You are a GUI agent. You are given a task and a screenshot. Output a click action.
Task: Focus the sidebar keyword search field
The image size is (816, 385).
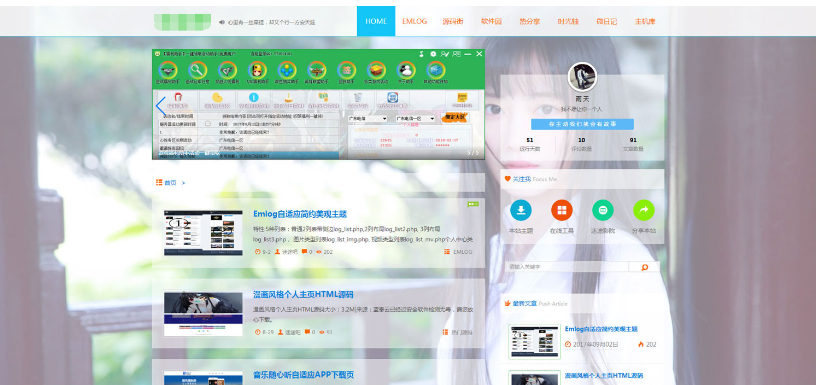[x=566, y=267]
